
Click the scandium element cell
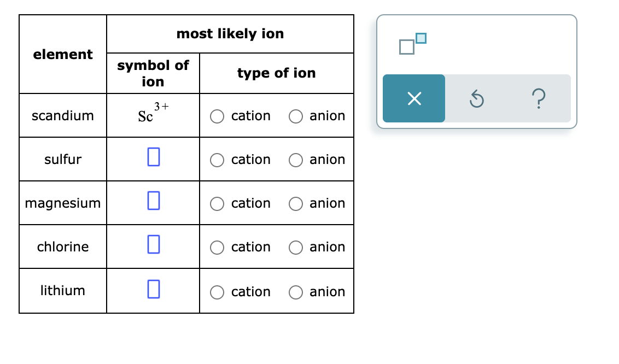63,115
